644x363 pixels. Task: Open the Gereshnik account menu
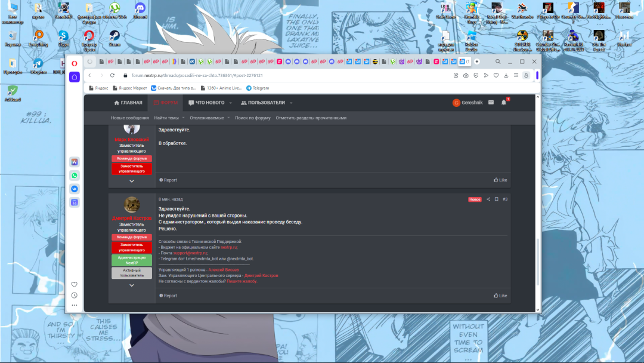[x=467, y=103]
